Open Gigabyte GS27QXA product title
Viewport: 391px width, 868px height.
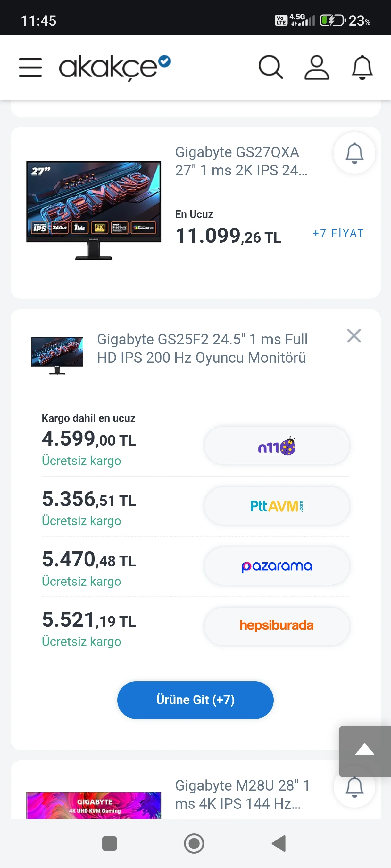(x=241, y=161)
